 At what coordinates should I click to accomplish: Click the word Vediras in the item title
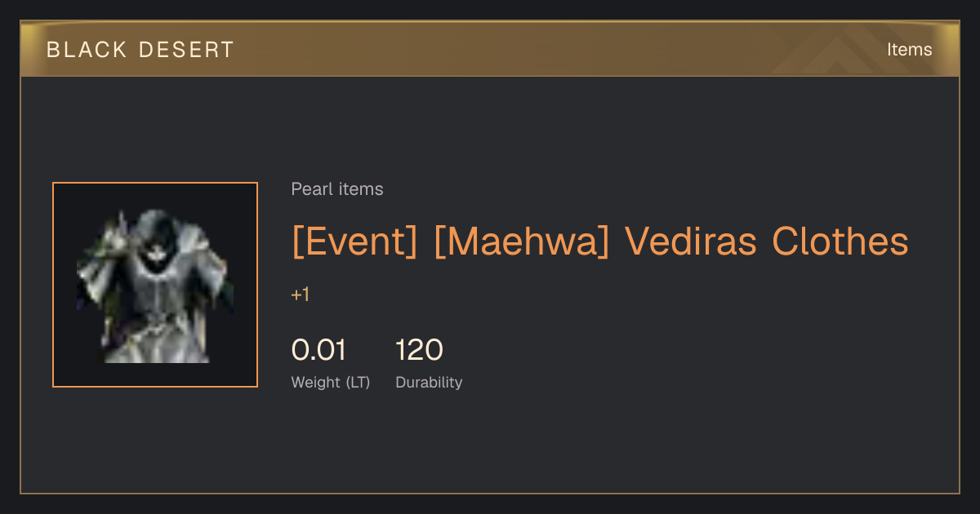(690, 241)
